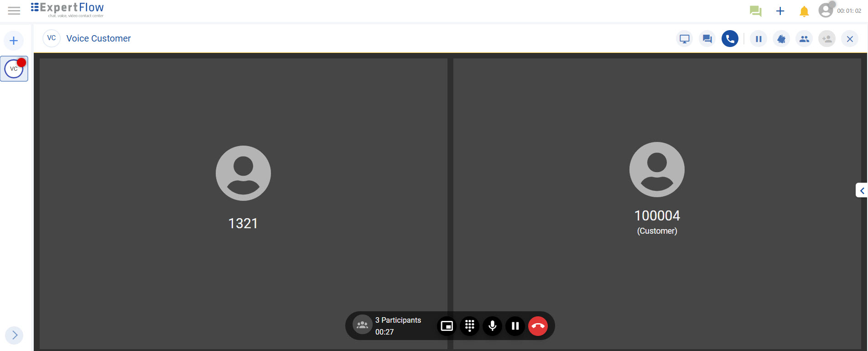Open the screen share monitor icon

684,39
